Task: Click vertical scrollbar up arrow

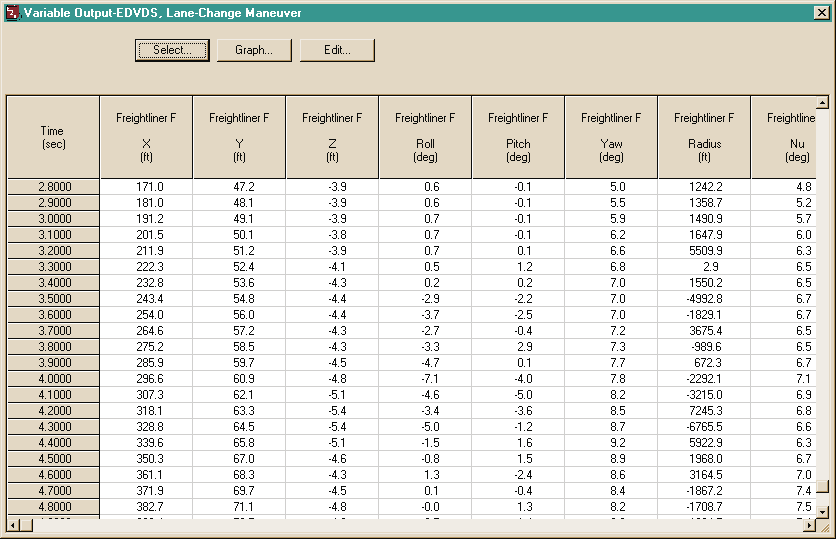Action: [x=823, y=102]
